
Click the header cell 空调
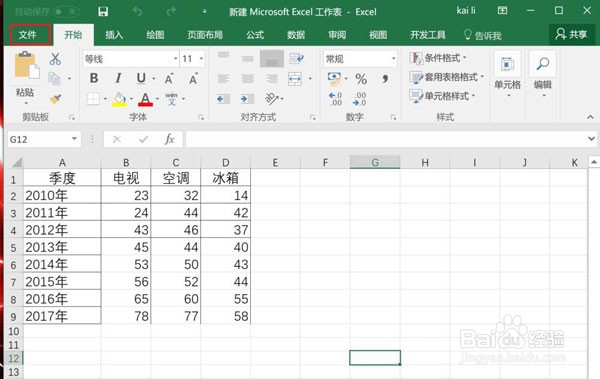[176, 178]
